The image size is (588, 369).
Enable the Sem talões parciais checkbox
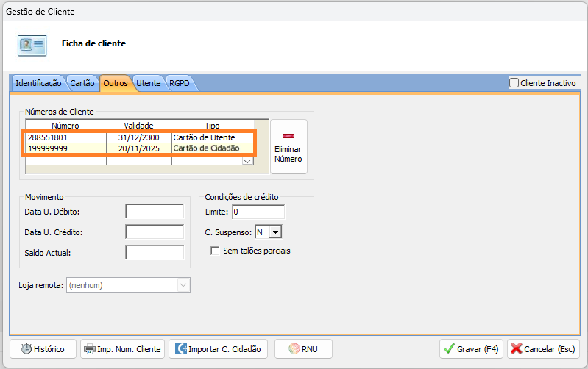[215, 251]
